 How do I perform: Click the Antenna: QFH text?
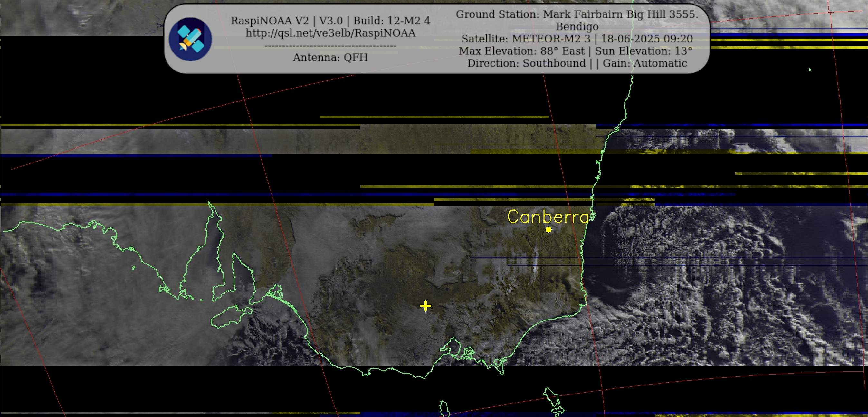tap(330, 57)
